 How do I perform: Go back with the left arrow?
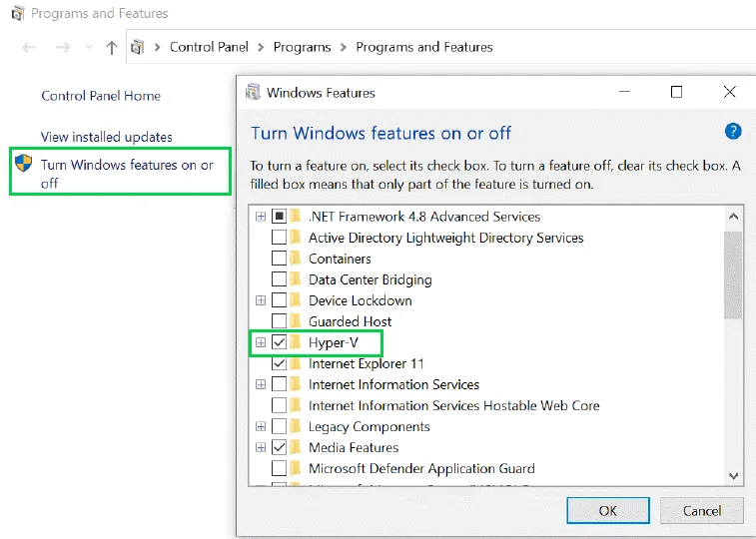tap(29, 47)
